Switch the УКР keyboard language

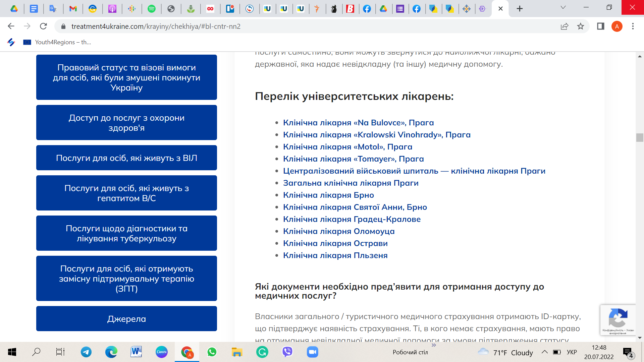572,352
